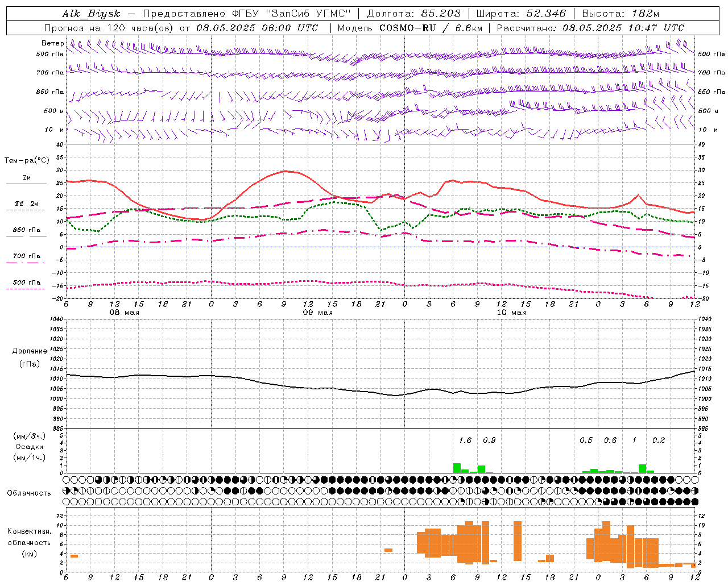Click the 0.6 precipitation total value

(610, 440)
